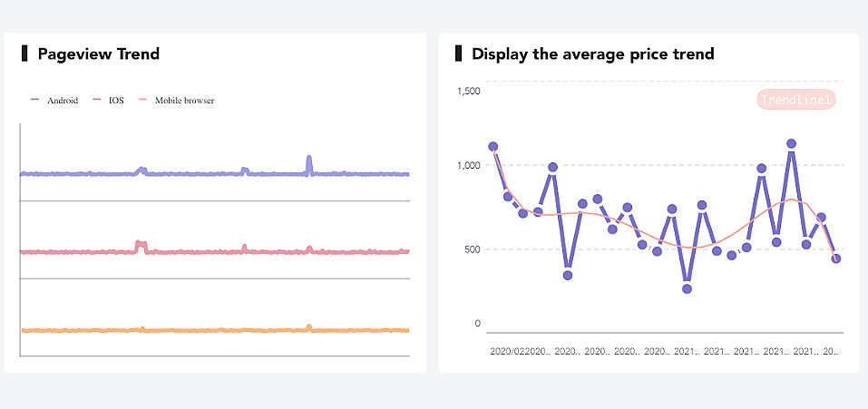
Task: Click the Trendline1 badge
Action: click(x=795, y=100)
